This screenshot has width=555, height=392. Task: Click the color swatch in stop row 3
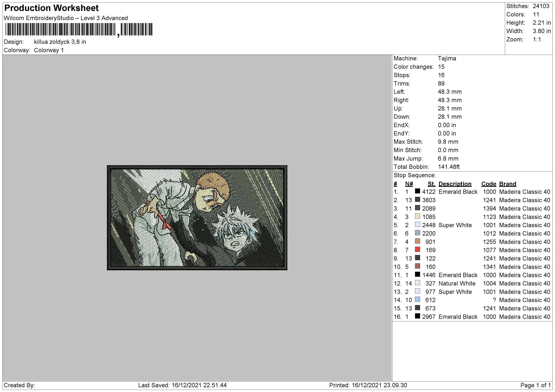tap(417, 208)
